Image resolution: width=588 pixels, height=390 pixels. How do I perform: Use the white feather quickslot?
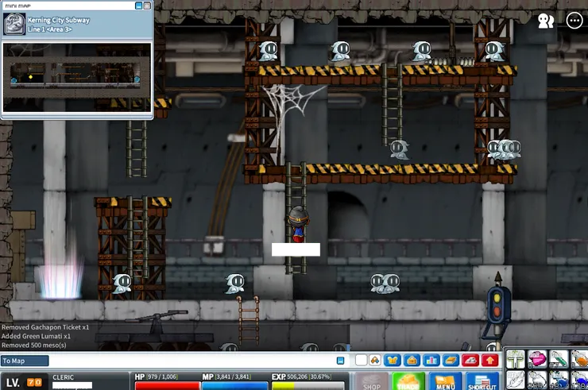click(516, 380)
